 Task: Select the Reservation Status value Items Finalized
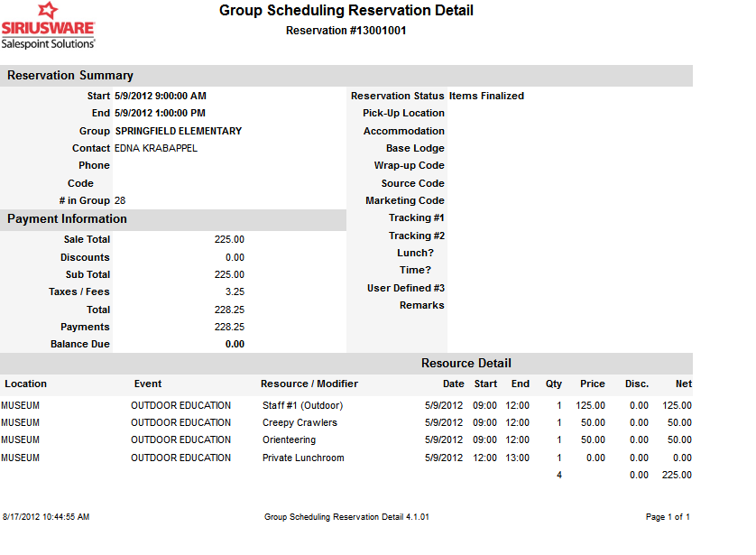tap(486, 96)
